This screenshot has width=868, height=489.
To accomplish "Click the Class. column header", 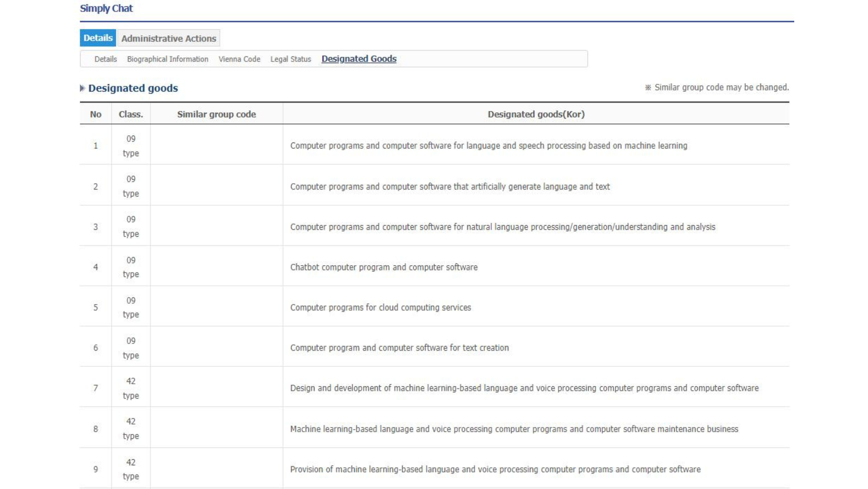I will [x=131, y=114].
